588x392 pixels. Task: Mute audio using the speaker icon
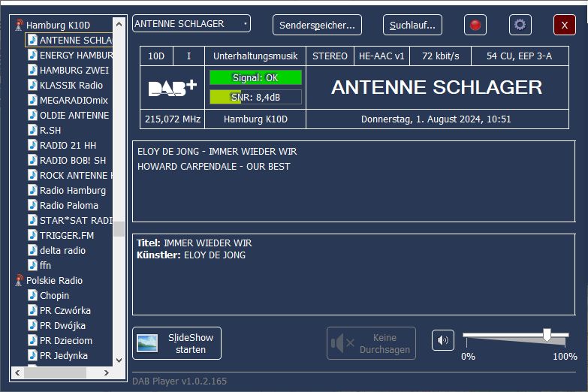pyautogui.click(x=443, y=341)
